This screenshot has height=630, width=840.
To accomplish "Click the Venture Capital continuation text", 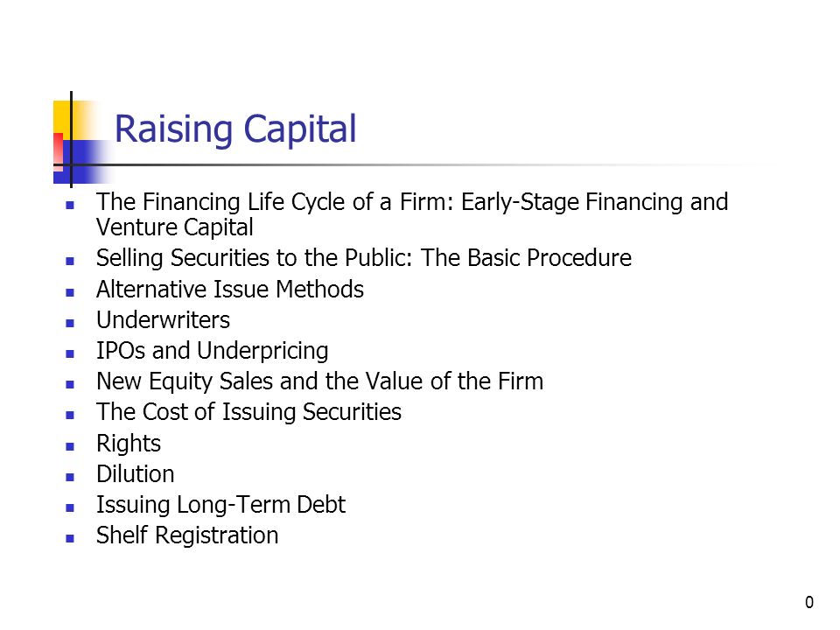I will pyautogui.click(x=175, y=227).
